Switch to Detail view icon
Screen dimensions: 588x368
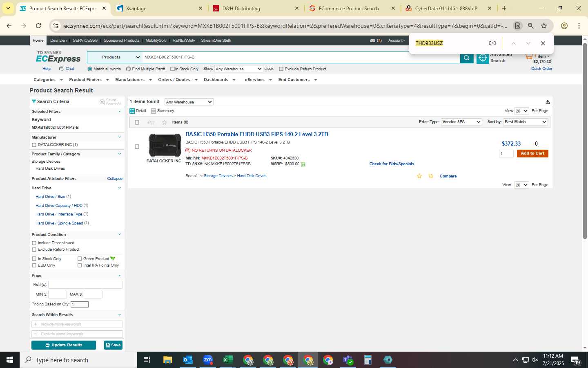(x=132, y=111)
